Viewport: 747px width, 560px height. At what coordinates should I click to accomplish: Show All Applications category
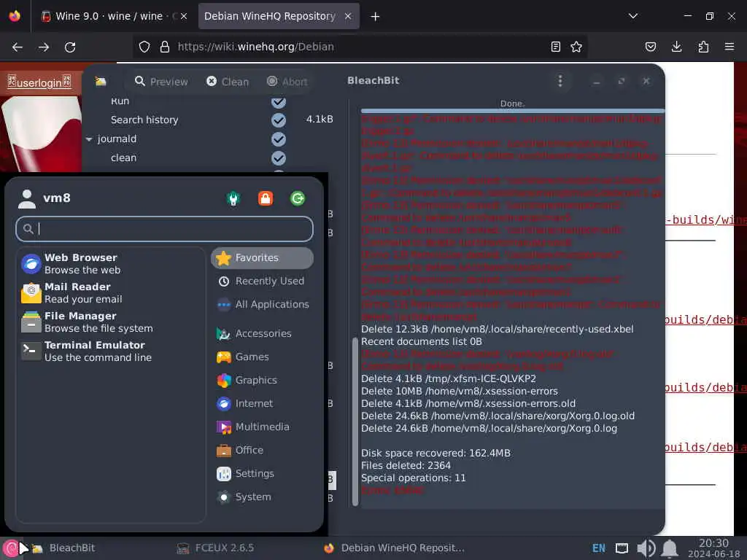262,304
